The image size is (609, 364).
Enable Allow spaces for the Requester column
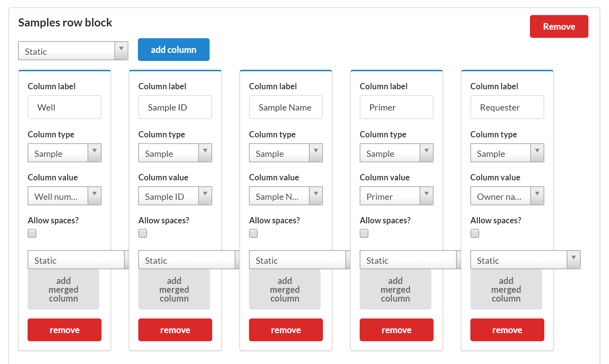point(475,233)
